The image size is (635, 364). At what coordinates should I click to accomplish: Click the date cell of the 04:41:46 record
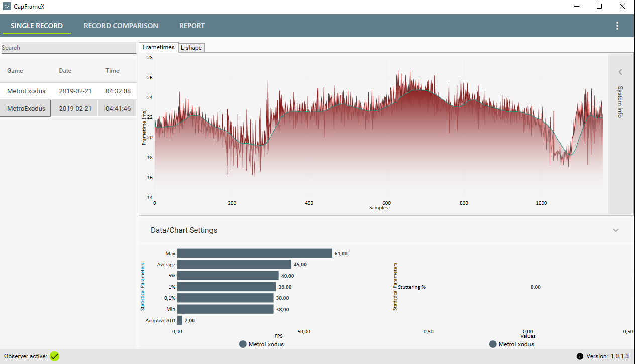75,108
